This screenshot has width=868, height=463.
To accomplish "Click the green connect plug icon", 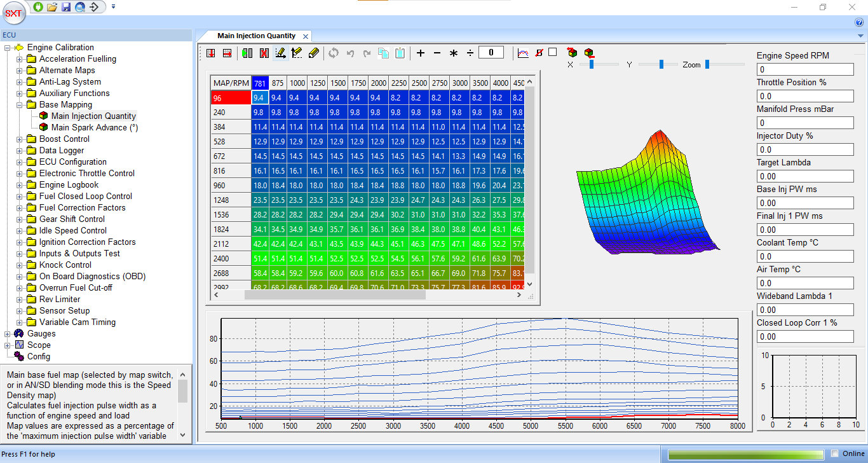I will [x=38, y=7].
